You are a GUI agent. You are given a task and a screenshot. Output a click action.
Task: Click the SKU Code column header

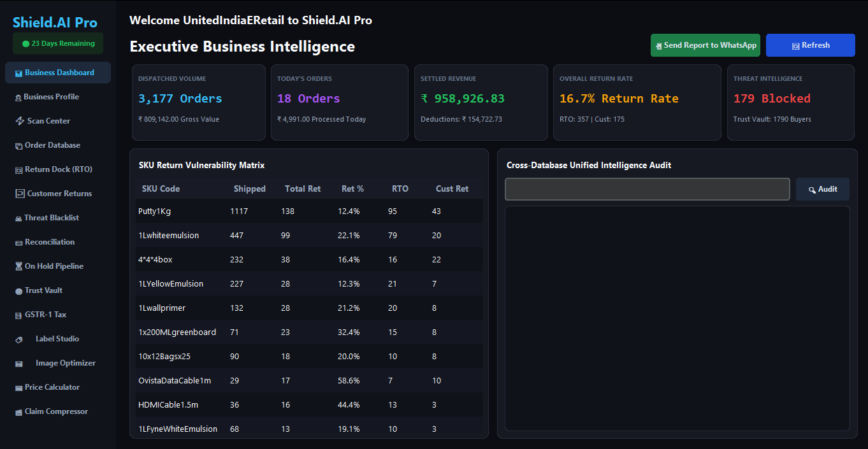(x=161, y=189)
